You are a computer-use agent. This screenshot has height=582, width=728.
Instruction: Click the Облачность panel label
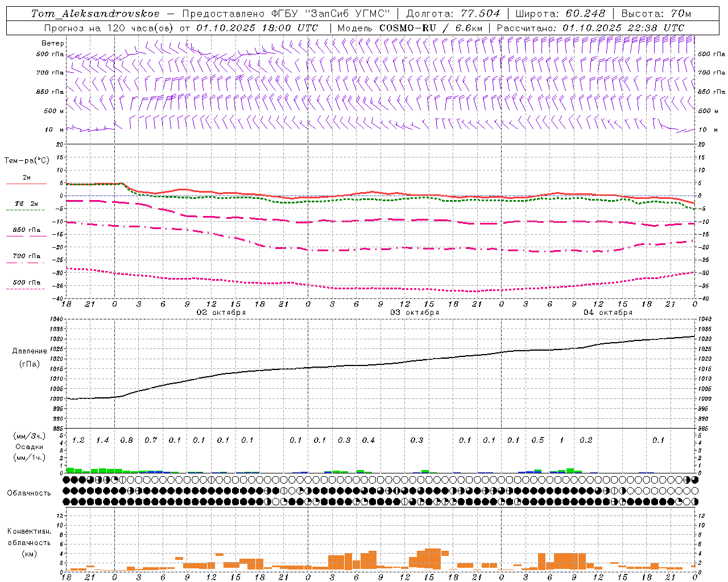[x=28, y=493]
